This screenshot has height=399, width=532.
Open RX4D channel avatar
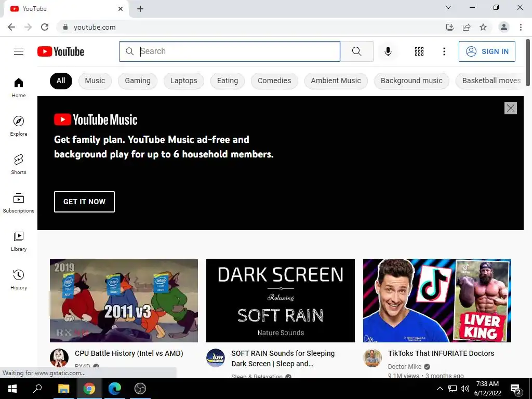tap(59, 357)
